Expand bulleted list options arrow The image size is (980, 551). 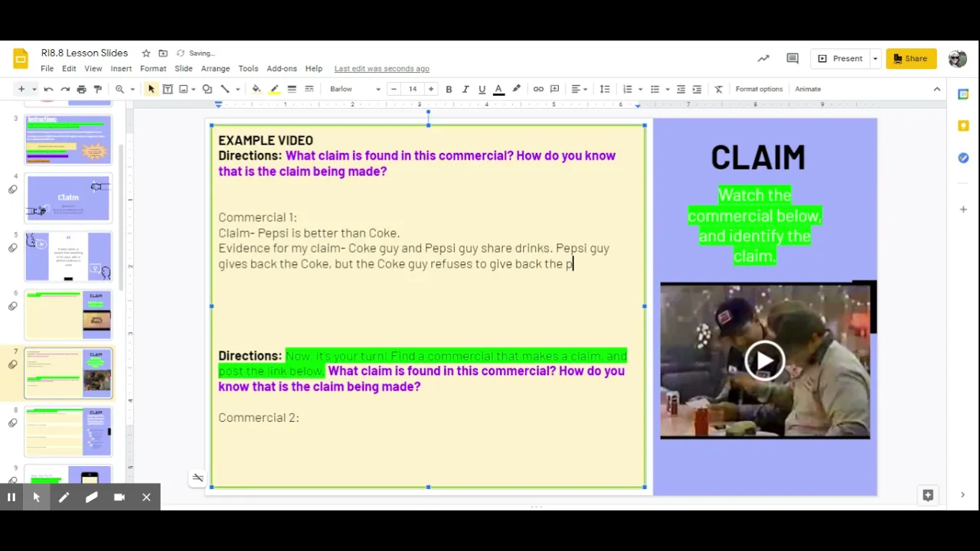667,90
